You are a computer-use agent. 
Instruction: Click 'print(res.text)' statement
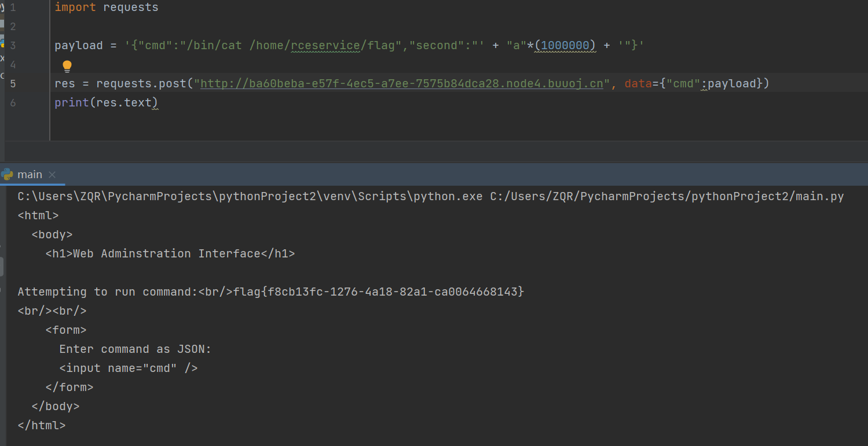pyautogui.click(x=107, y=103)
